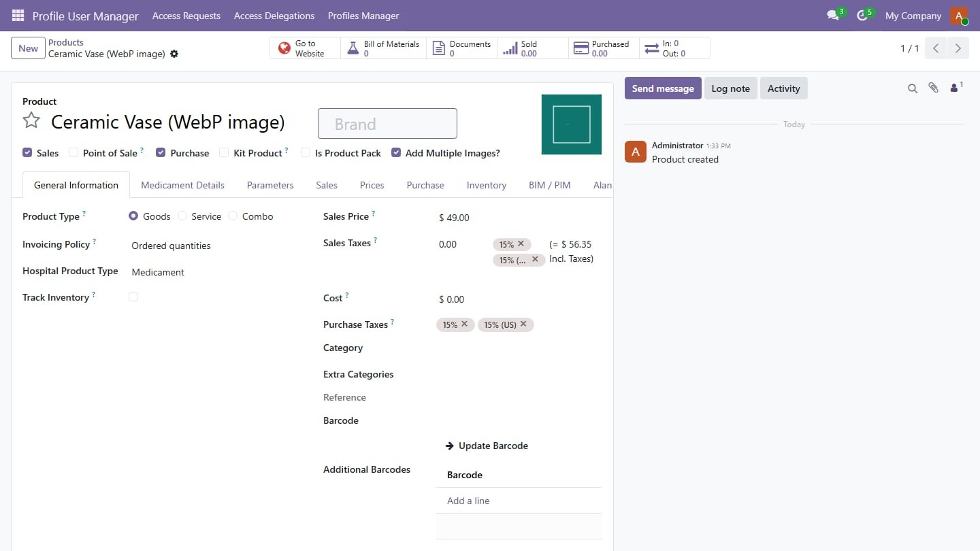980x551 pixels.
Task: Select Service product type
Action: click(182, 216)
